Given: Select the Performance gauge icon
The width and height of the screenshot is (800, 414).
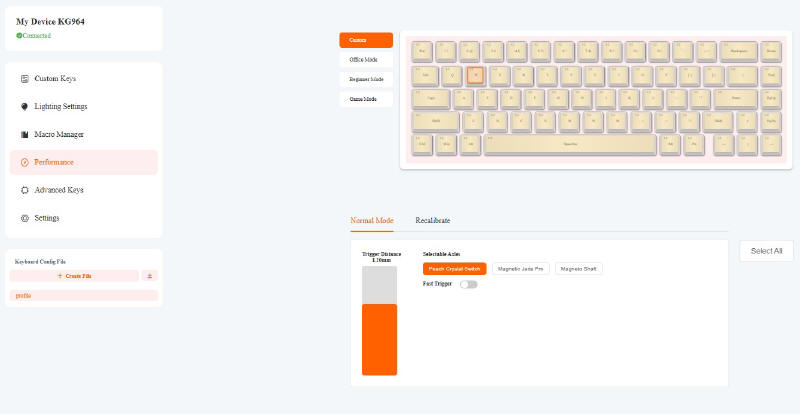Looking at the screenshot, I should click(24, 162).
